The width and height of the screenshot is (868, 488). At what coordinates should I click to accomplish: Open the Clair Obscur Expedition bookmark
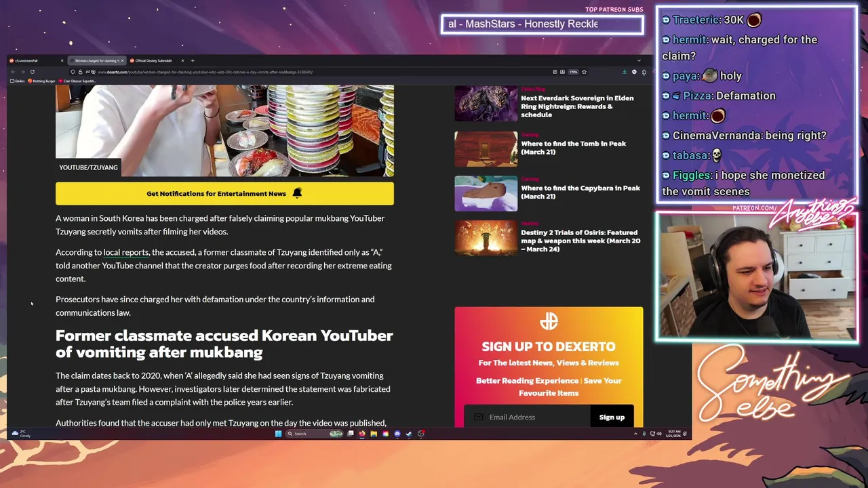[77, 81]
